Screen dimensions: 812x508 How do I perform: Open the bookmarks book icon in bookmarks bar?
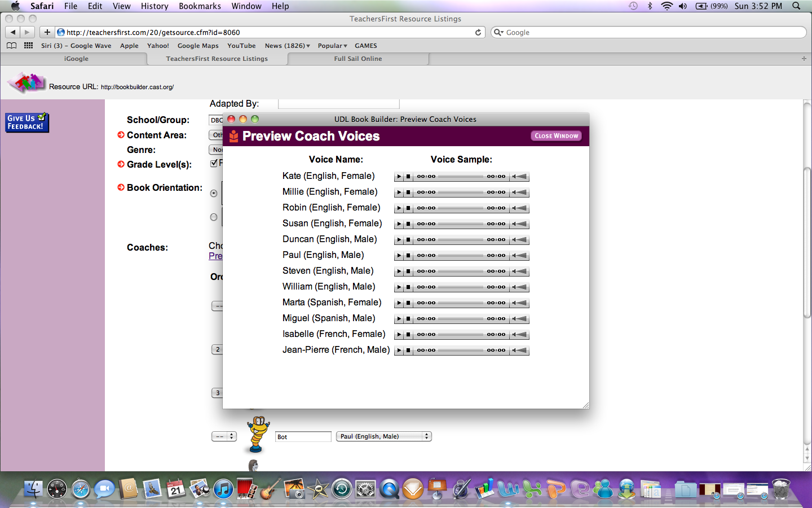click(11, 46)
